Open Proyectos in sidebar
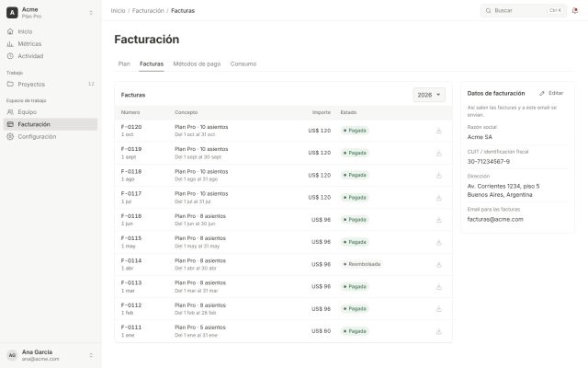The width and height of the screenshot is (588, 368). click(51, 84)
